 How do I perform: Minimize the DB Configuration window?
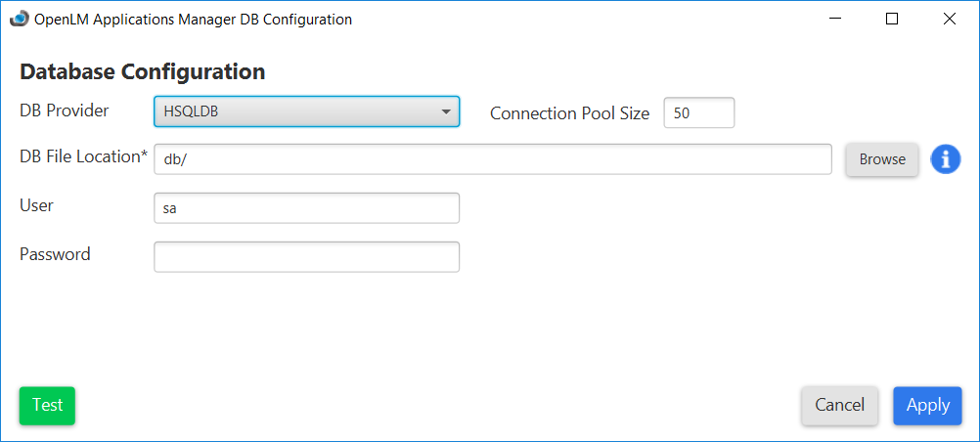point(834,19)
